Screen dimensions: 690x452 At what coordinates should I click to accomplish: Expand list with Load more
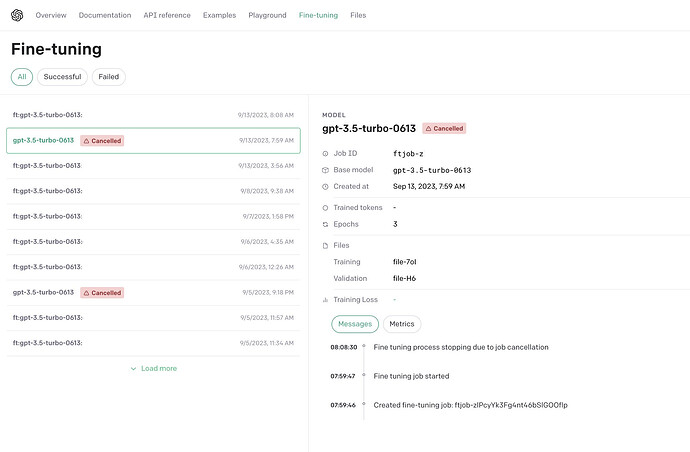[x=154, y=368]
